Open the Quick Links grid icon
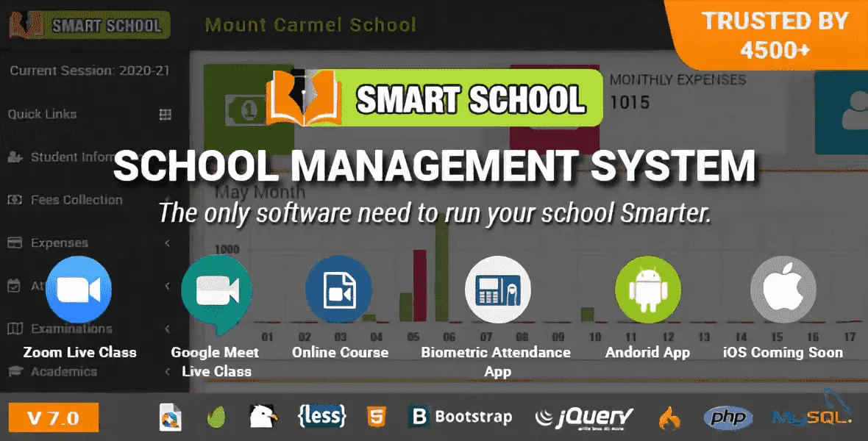Viewport: 868px width, 441px height. point(165,115)
